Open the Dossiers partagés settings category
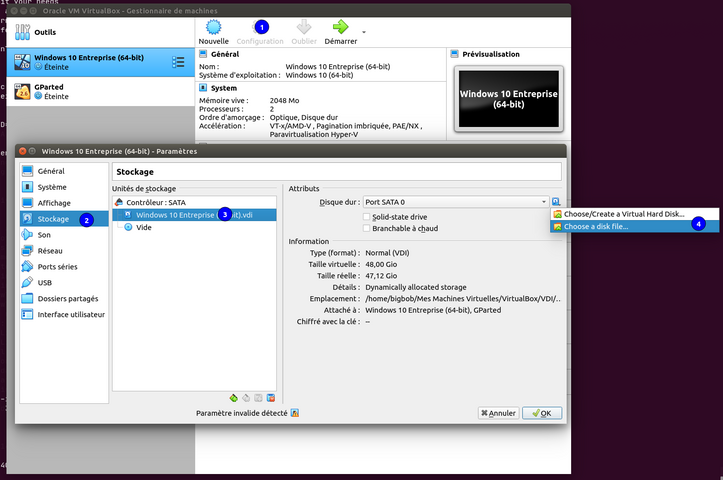The image size is (723, 480). coord(64,299)
